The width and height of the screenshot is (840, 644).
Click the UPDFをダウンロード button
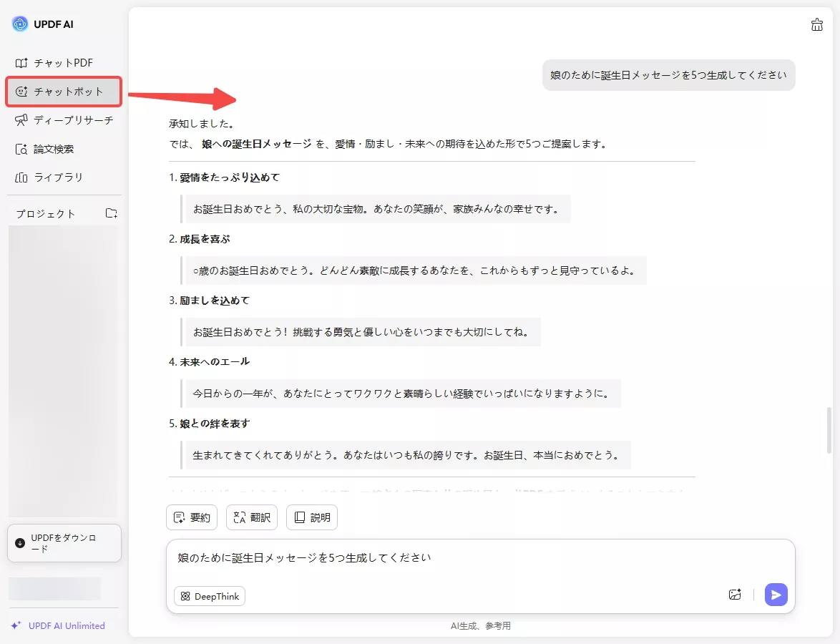click(64, 543)
